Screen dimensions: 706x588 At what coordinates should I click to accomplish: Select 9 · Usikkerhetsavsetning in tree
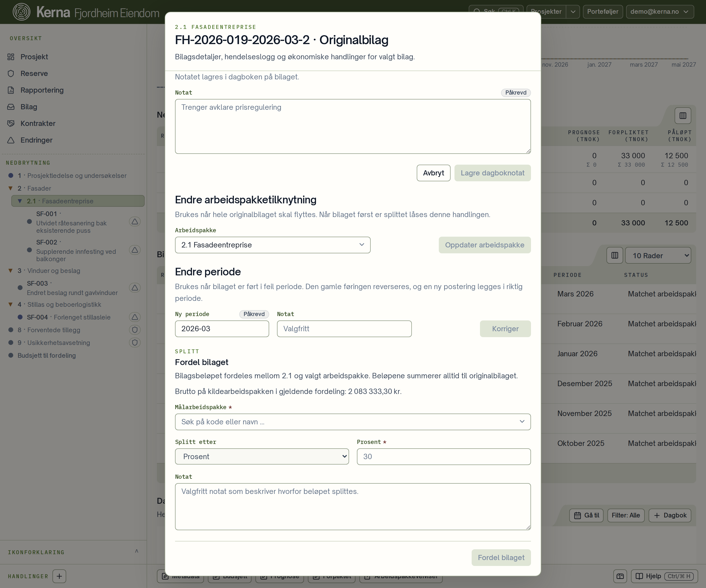coord(54,343)
